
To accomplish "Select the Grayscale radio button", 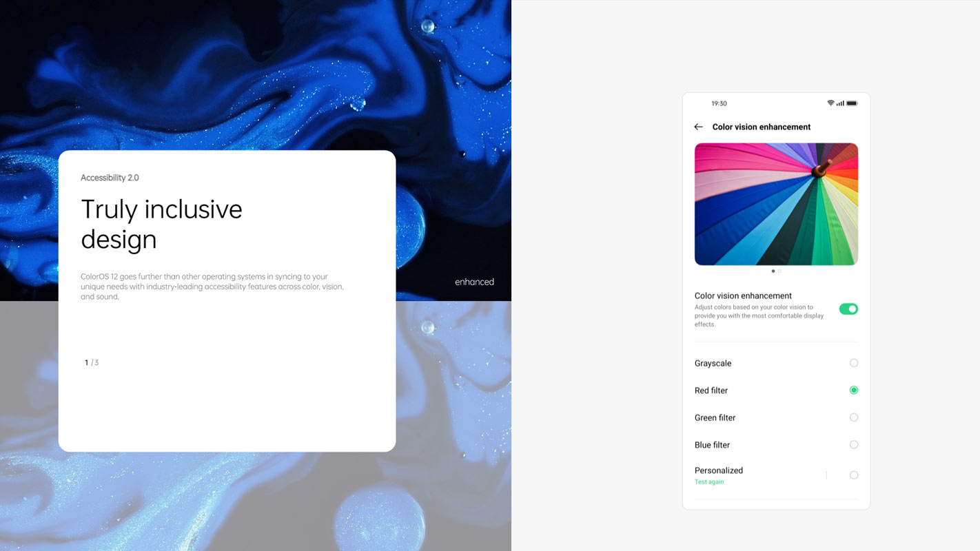I will 854,363.
